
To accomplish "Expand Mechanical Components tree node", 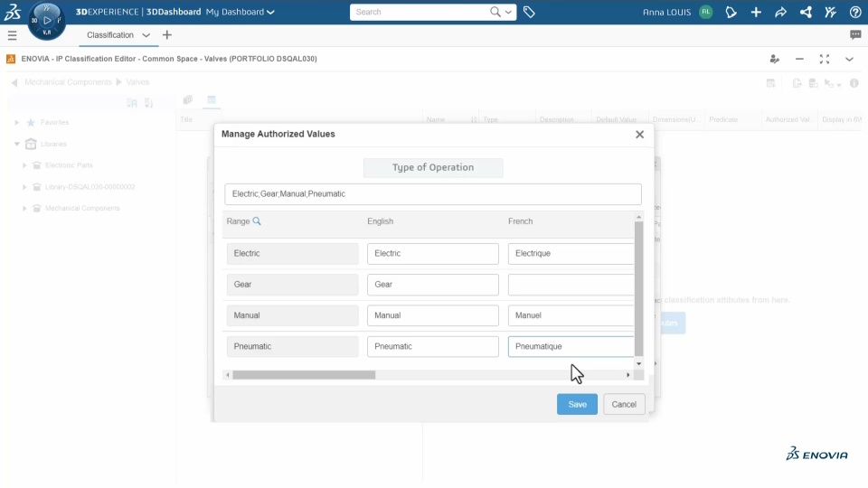I will [24, 209].
